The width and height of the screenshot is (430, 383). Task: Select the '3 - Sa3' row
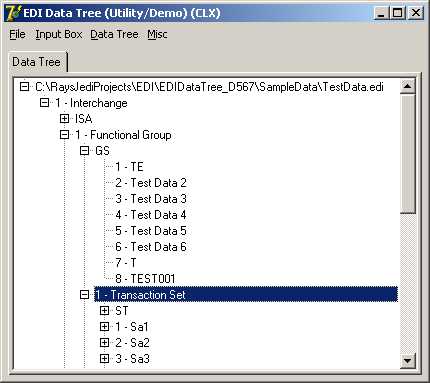point(132,359)
